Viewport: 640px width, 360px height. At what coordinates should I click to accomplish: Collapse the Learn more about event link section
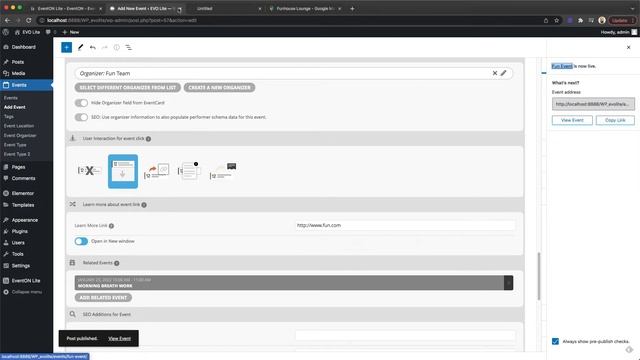(x=295, y=204)
